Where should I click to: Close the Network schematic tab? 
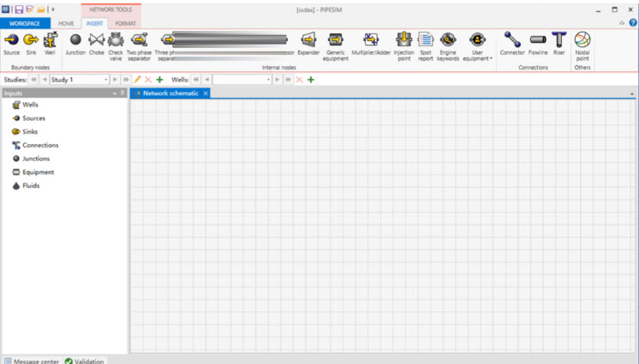[x=206, y=92]
